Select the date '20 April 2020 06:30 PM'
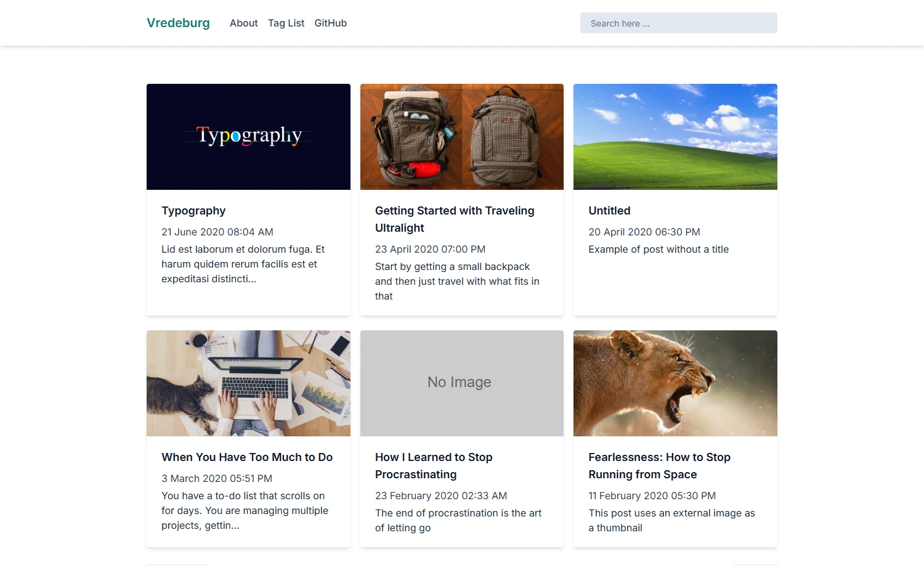 [644, 232]
